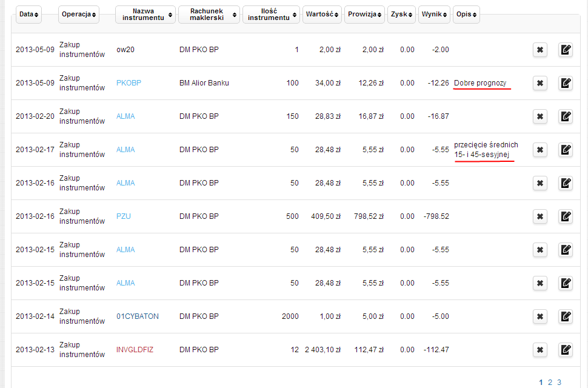Open the 01CYBATON instrument link
Screen dimensions: 588x388
138,316
